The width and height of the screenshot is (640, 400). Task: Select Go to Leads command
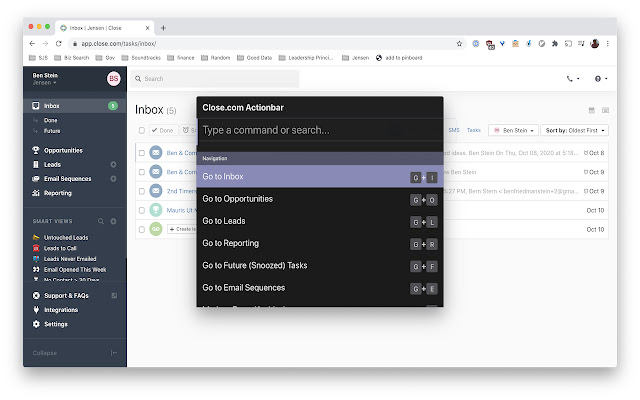pos(320,221)
